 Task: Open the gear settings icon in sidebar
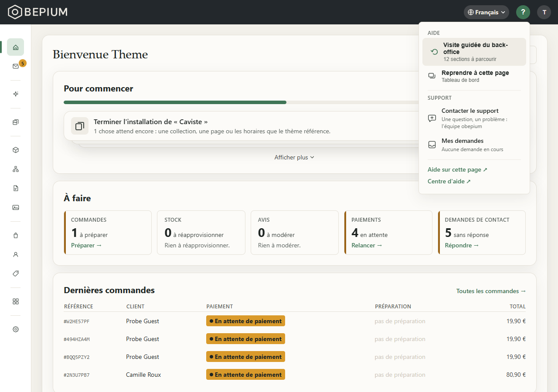tap(16, 329)
